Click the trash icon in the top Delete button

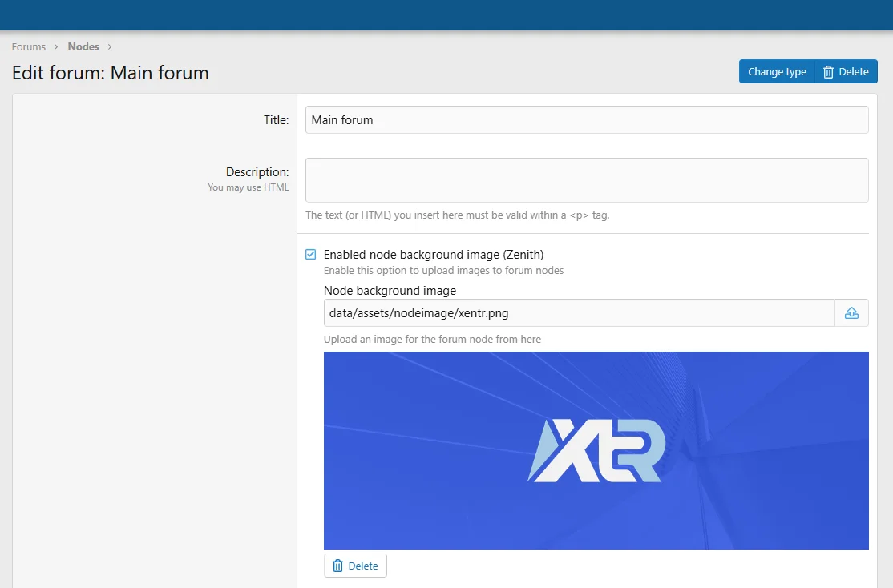coord(828,72)
